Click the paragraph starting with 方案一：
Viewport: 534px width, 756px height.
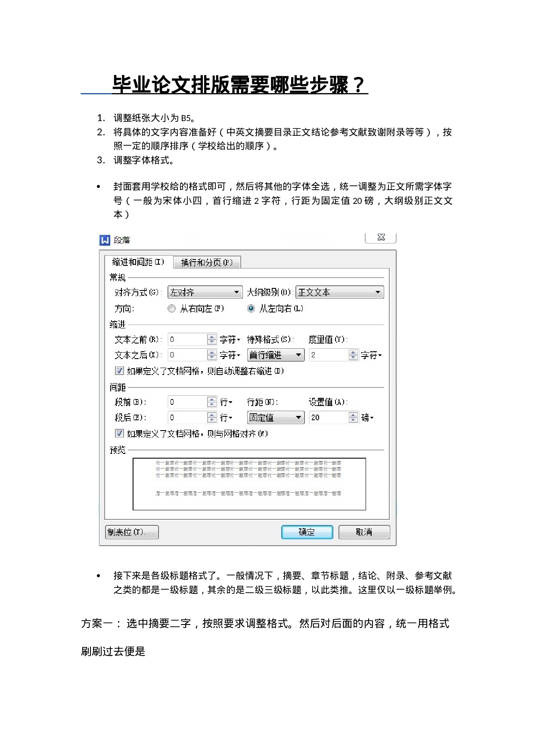[265, 637]
